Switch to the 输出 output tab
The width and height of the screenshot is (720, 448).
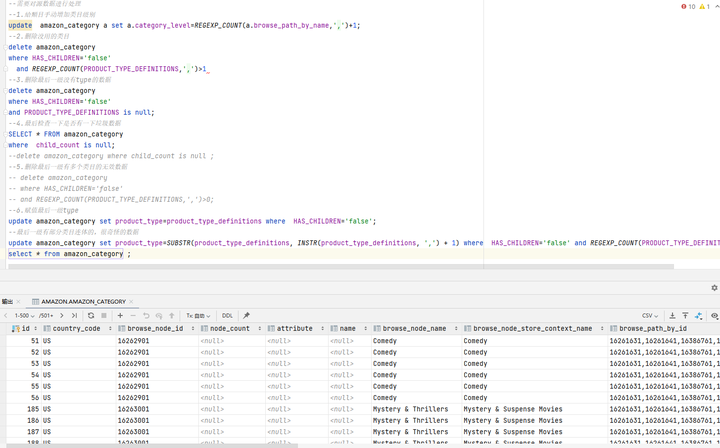tap(8, 301)
